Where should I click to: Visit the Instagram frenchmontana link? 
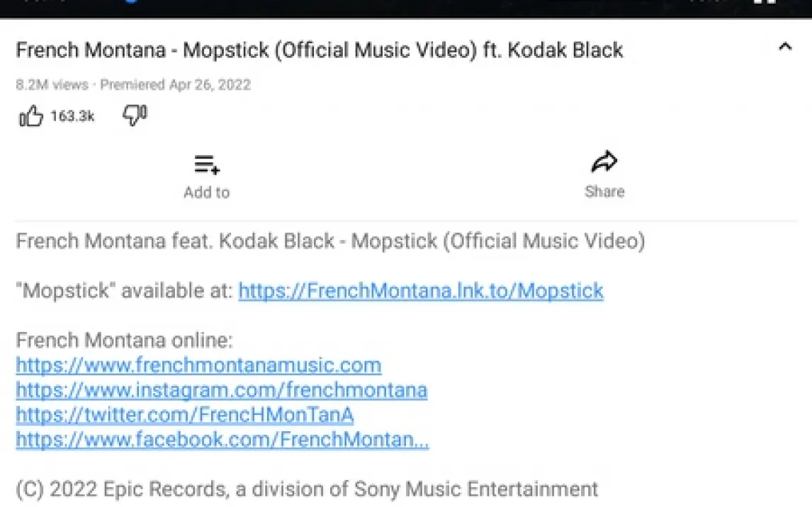coord(222,390)
